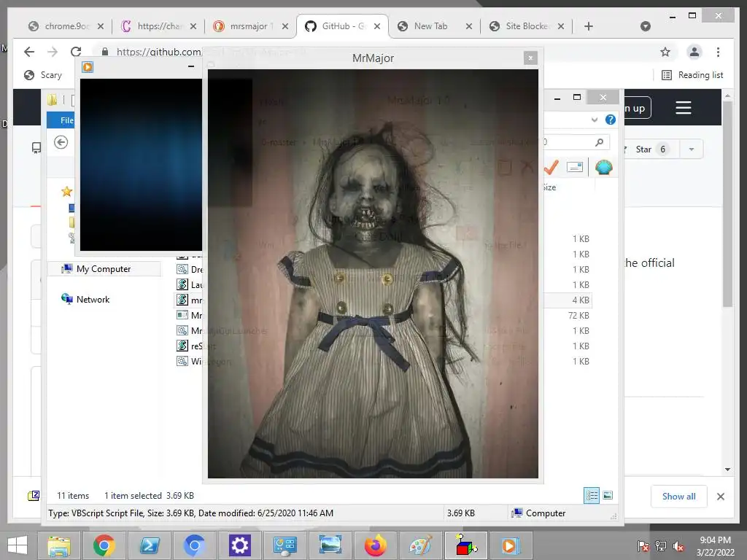Click Chrome address bar URL
Viewport: 747px width, 560px height.
[x=158, y=52]
